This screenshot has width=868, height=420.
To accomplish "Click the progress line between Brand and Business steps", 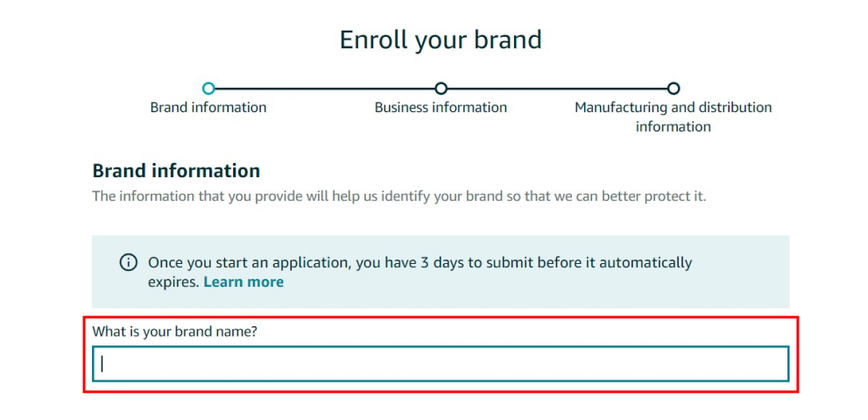I will click(324, 89).
